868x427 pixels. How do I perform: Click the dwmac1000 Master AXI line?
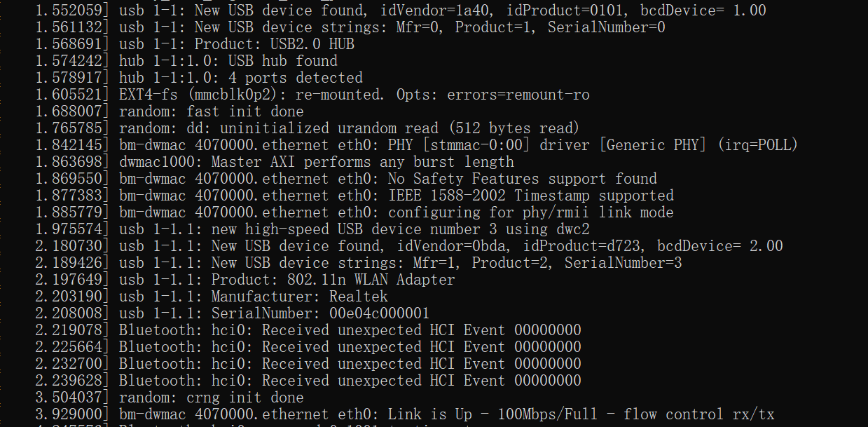(x=265, y=162)
